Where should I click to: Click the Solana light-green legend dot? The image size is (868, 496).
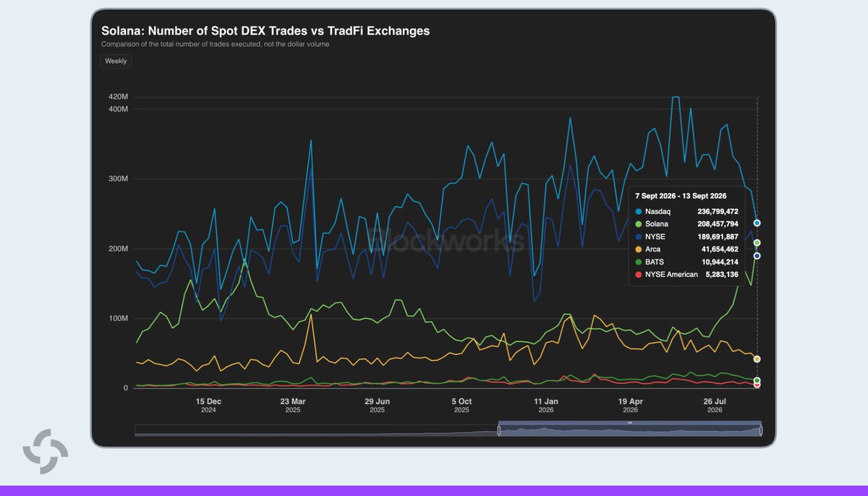tap(638, 224)
